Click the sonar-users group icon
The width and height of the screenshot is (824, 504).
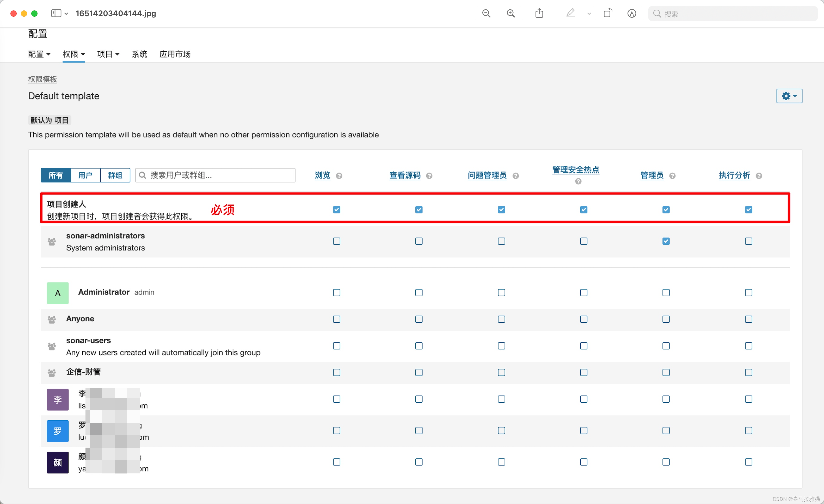[52, 346]
